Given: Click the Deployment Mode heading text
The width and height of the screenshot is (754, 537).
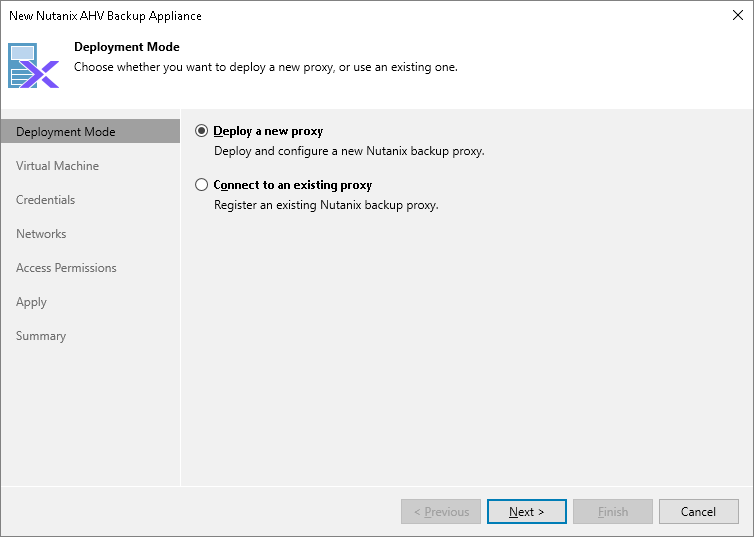Looking at the screenshot, I should coord(126,47).
